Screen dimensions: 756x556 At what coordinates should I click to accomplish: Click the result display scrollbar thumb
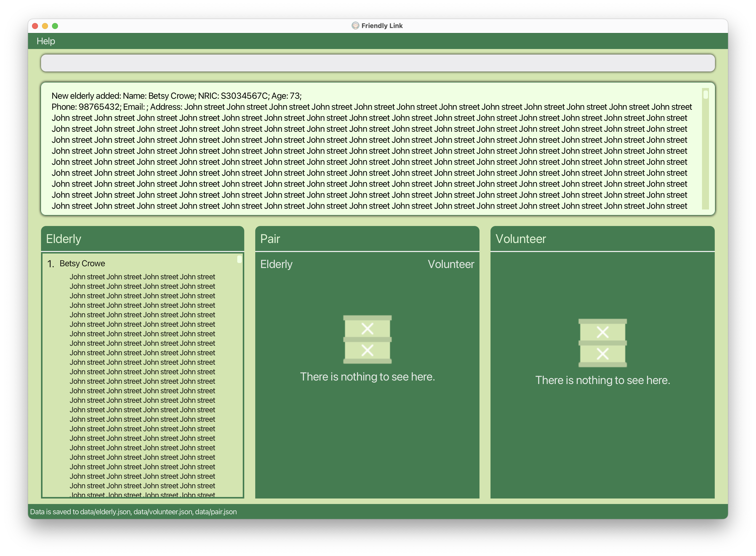(x=705, y=94)
